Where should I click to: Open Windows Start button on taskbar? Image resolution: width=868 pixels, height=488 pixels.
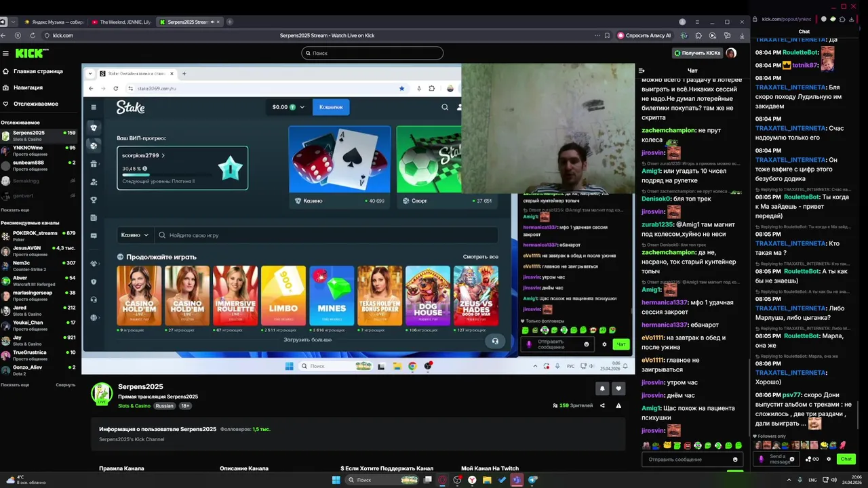[x=336, y=480]
